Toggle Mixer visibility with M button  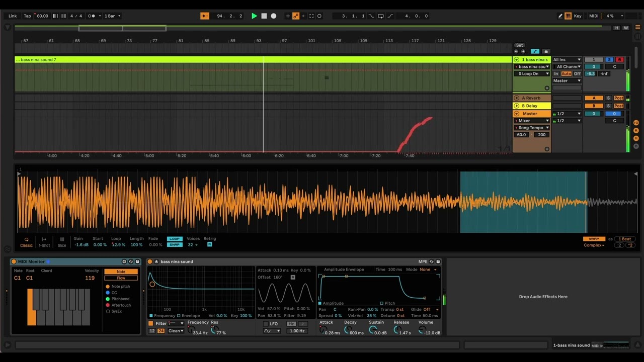pyautogui.click(x=636, y=138)
